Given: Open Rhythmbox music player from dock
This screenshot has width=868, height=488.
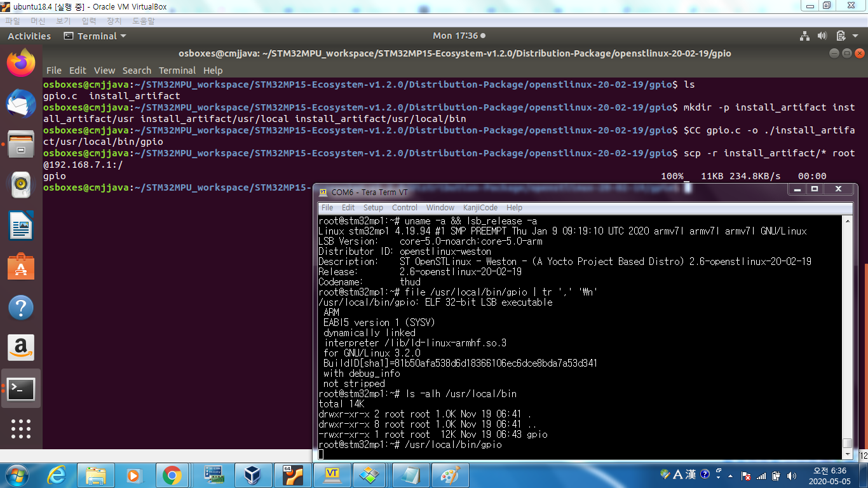Looking at the screenshot, I should click(x=21, y=185).
